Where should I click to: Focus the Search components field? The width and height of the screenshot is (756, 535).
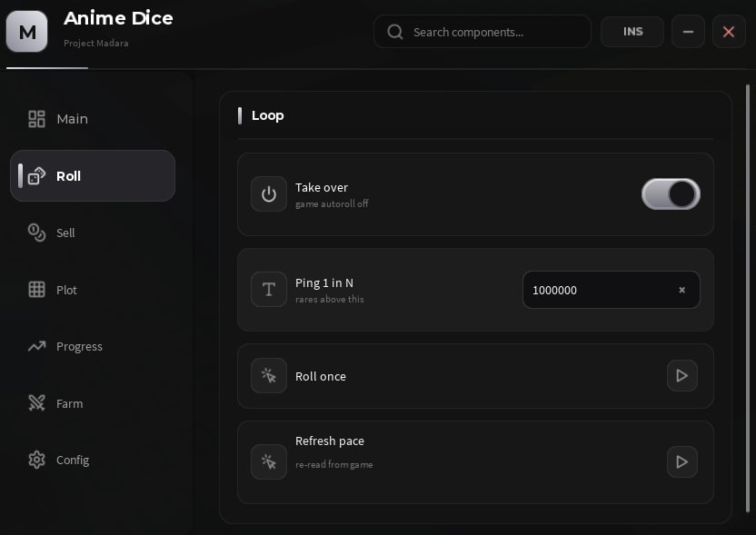tap(482, 32)
